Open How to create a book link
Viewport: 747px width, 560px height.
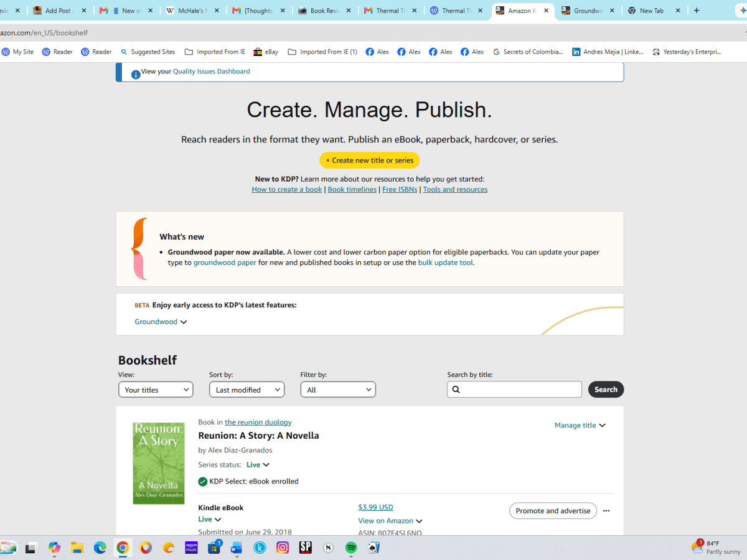(x=287, y=190)
